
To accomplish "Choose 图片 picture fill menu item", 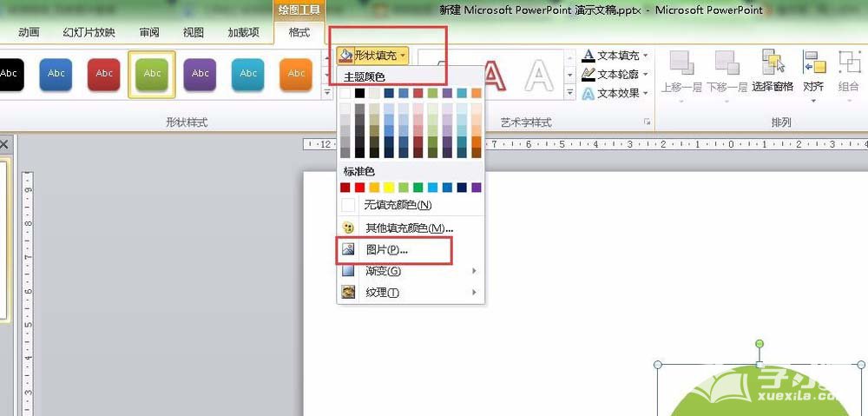I will click(387, 249).
